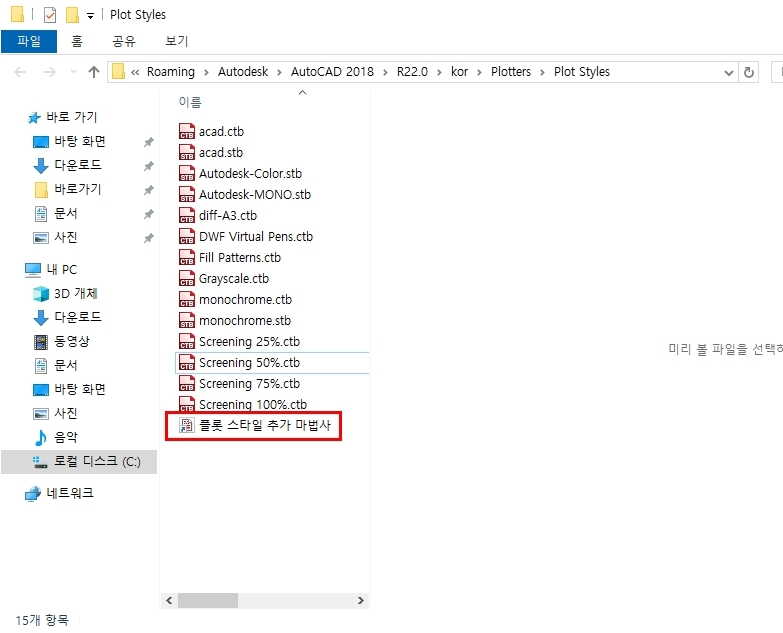Open 바탕 화면 under 내 PC
The image size is (783, 633).
(69, 389)
